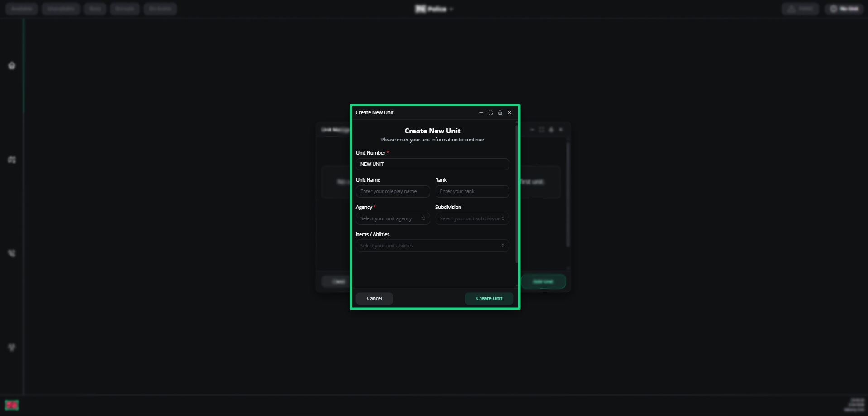Image resolution: width=868 pixels, height=416 pixels.
Task: Open the home icon in the left sidebar
Action: (12, 66)
